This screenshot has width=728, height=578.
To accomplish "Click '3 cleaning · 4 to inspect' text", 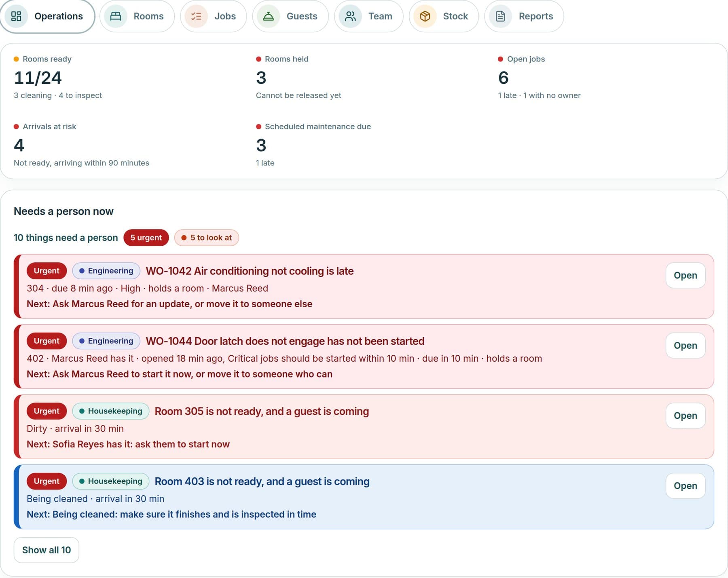I will [x=58, y=95].
